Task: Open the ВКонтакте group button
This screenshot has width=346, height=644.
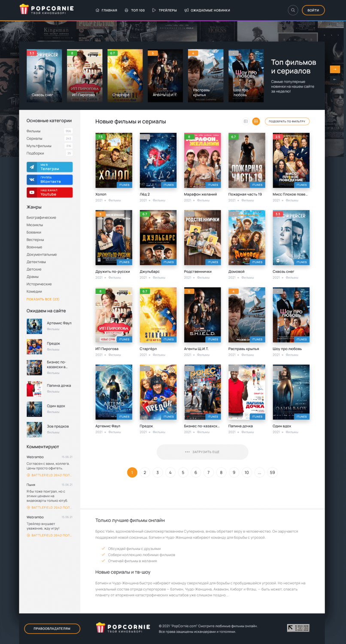Action: click(x=49, y=180)
